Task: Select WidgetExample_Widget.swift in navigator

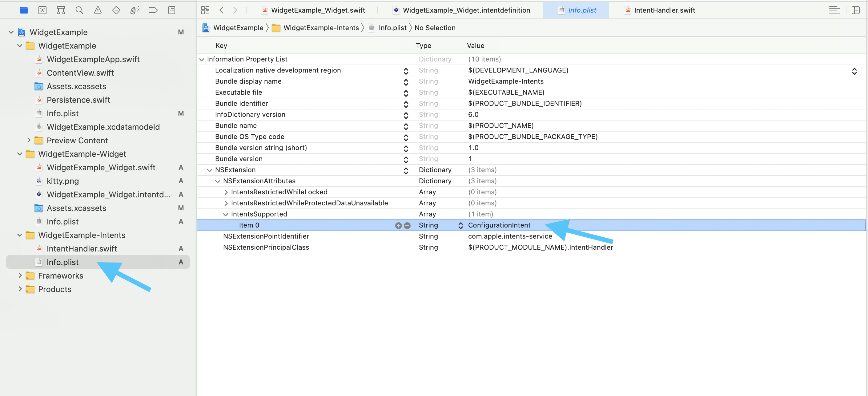Action: pos(101,168)
